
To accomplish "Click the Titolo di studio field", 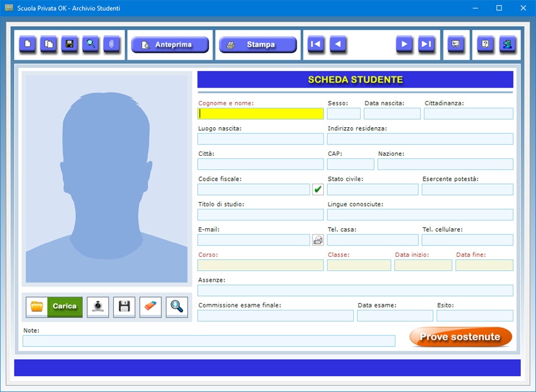I will 261,215.
